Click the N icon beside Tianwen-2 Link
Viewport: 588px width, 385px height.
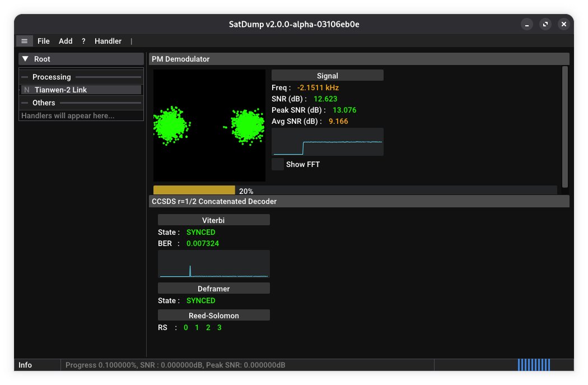26,90
